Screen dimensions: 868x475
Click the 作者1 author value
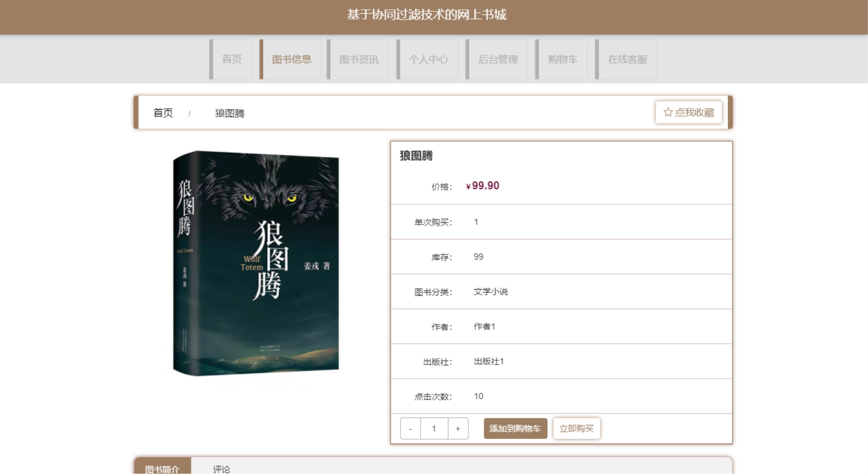pos(484,326)
